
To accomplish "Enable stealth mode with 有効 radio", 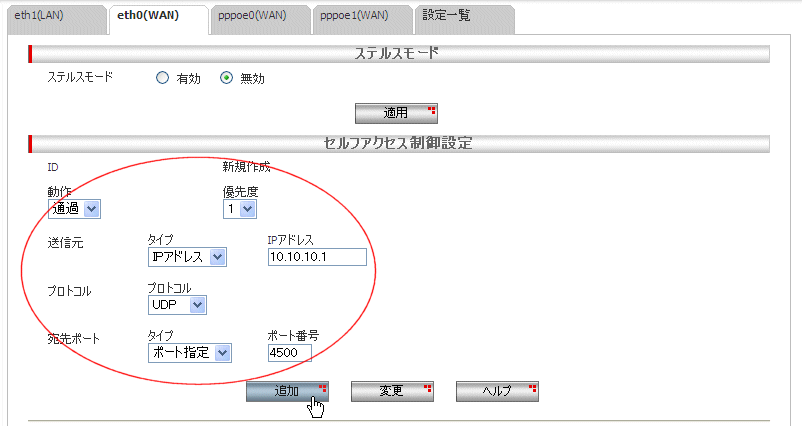I will 162,78.
